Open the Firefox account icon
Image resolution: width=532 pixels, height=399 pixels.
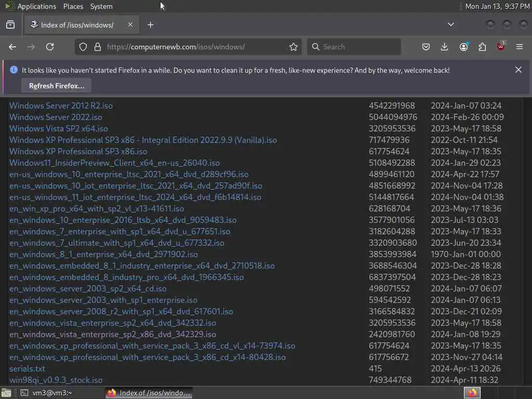[x=463, y=47]
